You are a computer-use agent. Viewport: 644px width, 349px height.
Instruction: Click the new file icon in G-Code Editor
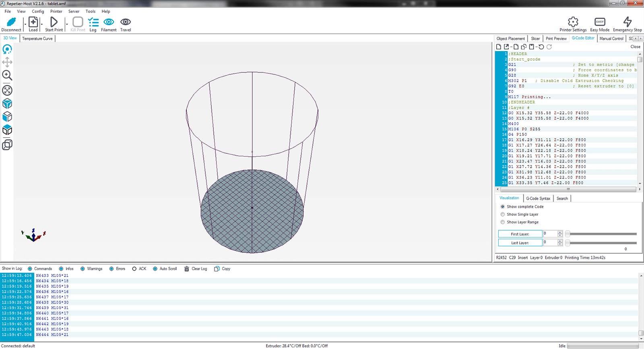[x=499, y=47]
